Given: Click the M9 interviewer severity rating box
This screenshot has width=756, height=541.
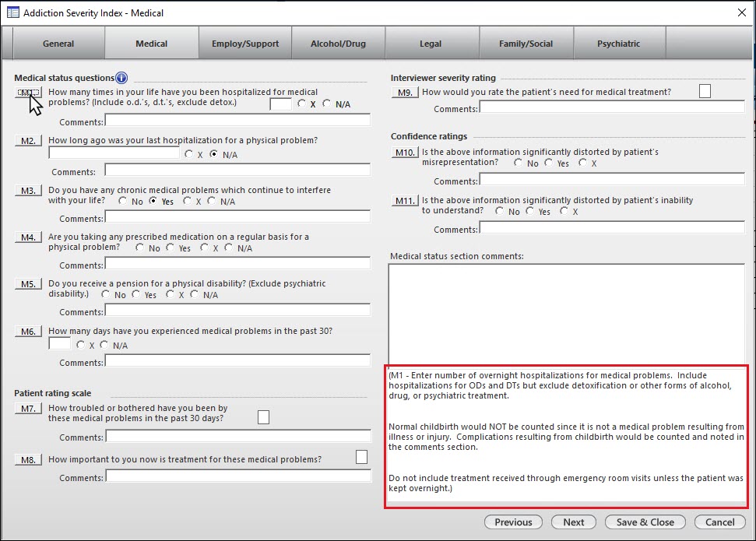Looking at the screenshot, I should (705, 91).
